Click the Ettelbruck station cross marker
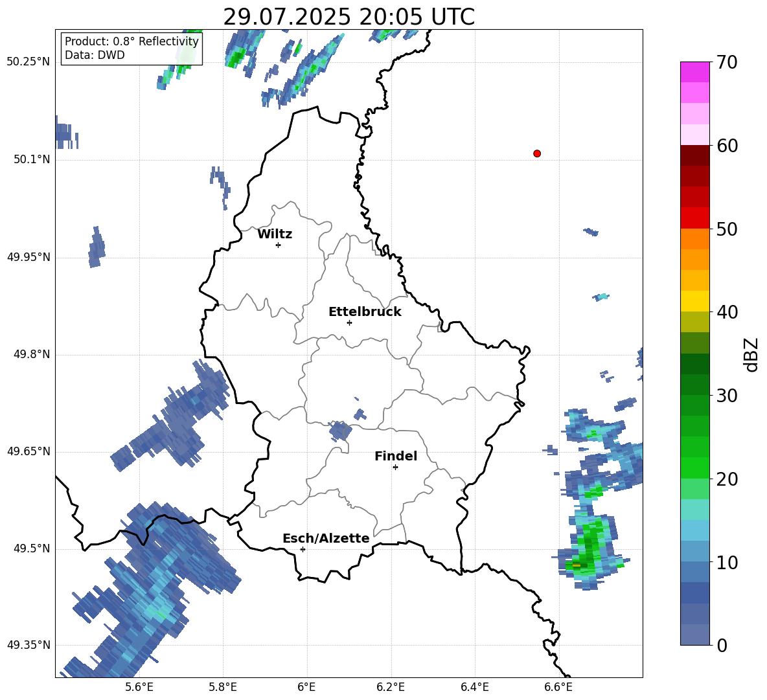The image size is (767, 700). [x=349, y=322]
